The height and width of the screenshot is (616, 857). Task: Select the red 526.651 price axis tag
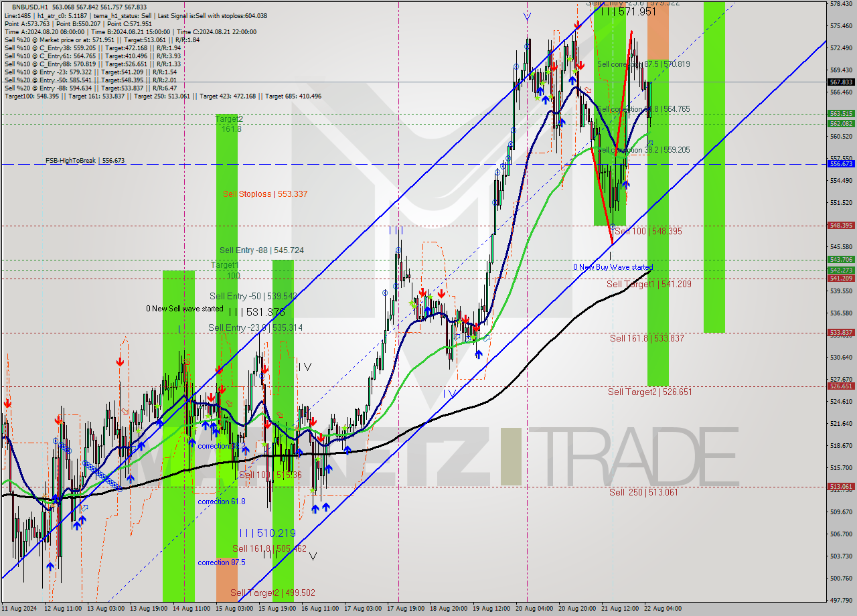click(842, 386)
